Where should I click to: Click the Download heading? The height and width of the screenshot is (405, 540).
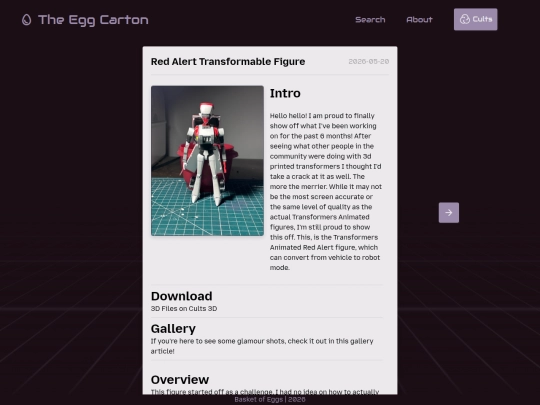click(181, 296)
